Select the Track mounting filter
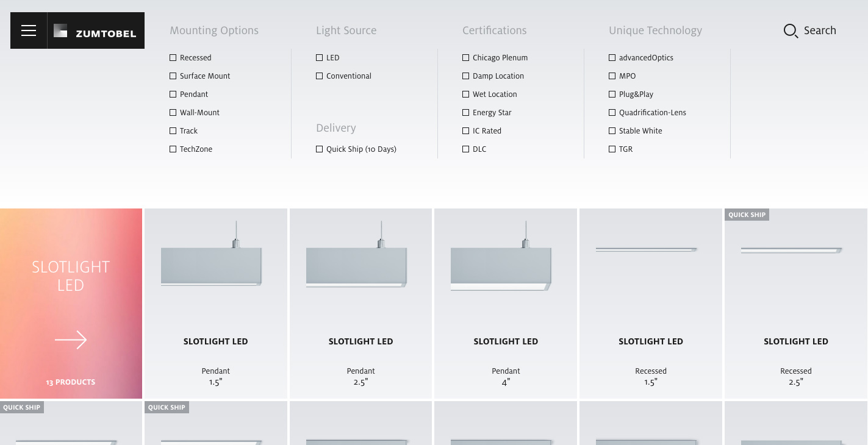This screenshot has height=445, width=868. coord(173,131)
